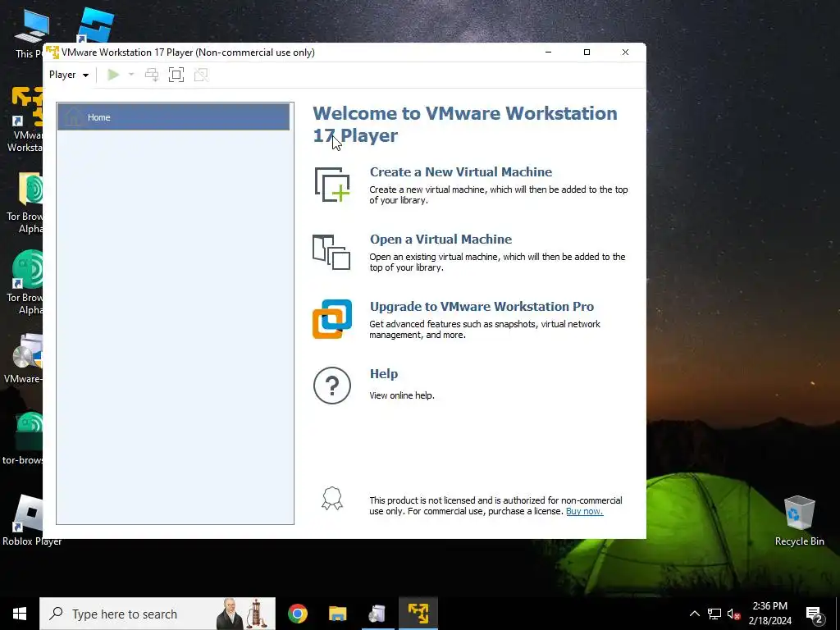Open File Explorer from the taskbar

pos(337,614)
